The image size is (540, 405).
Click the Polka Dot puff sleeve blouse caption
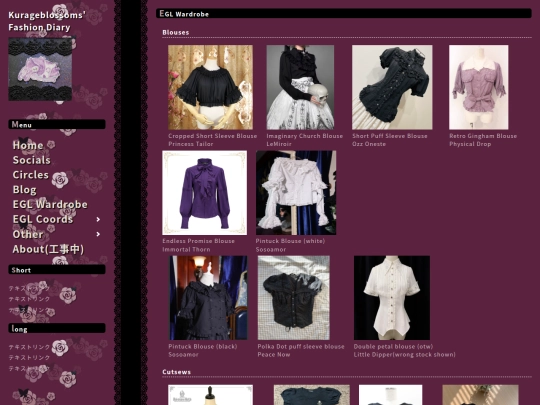point(301,346)
